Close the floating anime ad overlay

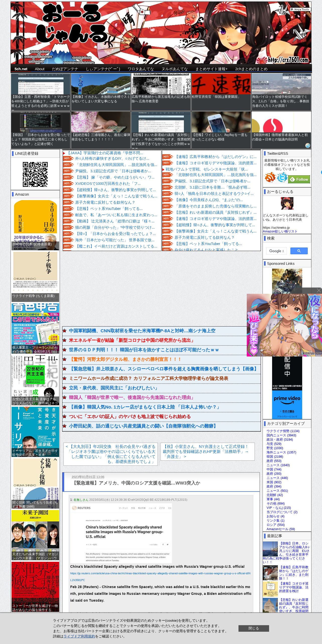319,290
